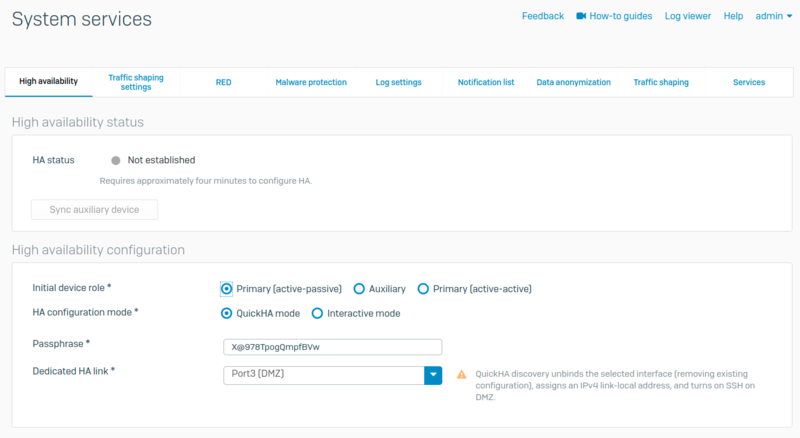Click the Sync auxiliary device button
This screenshot has width=800, height=438.
pyautogui.click(x=95, y=209)
